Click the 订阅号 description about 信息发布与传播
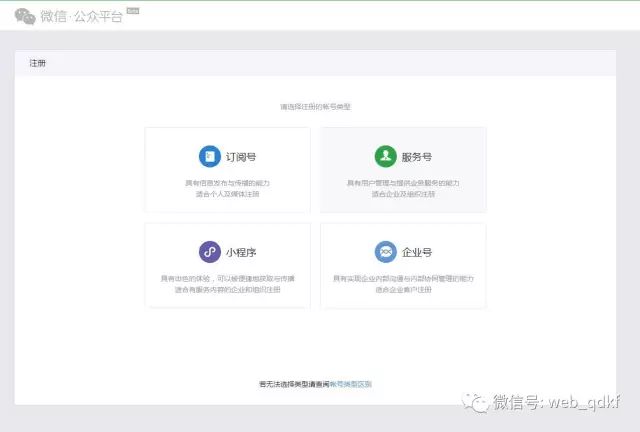 [227, 188]
